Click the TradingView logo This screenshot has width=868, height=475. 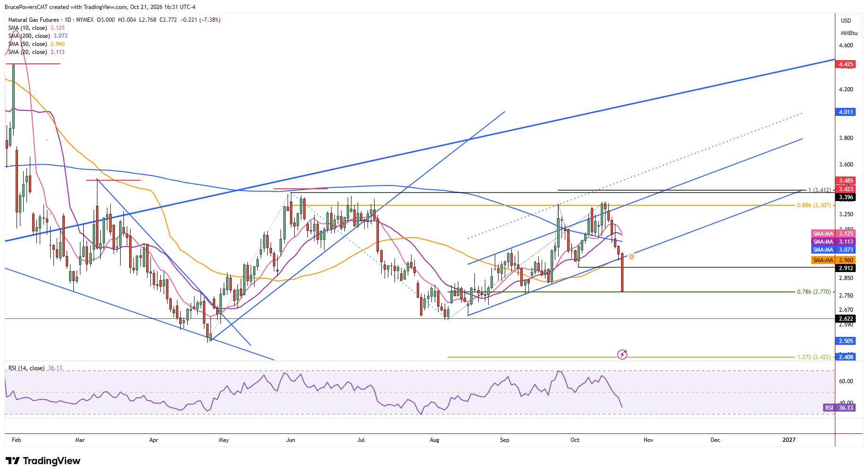tap(43, 461)
